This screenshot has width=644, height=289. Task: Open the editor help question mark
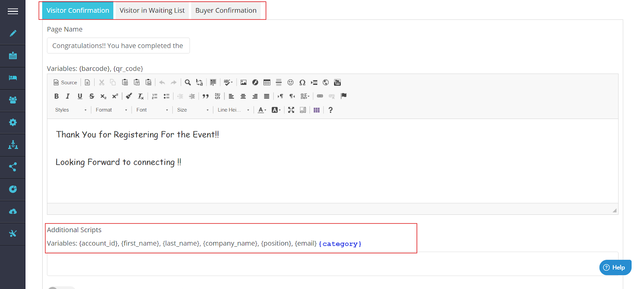[330, 110]
